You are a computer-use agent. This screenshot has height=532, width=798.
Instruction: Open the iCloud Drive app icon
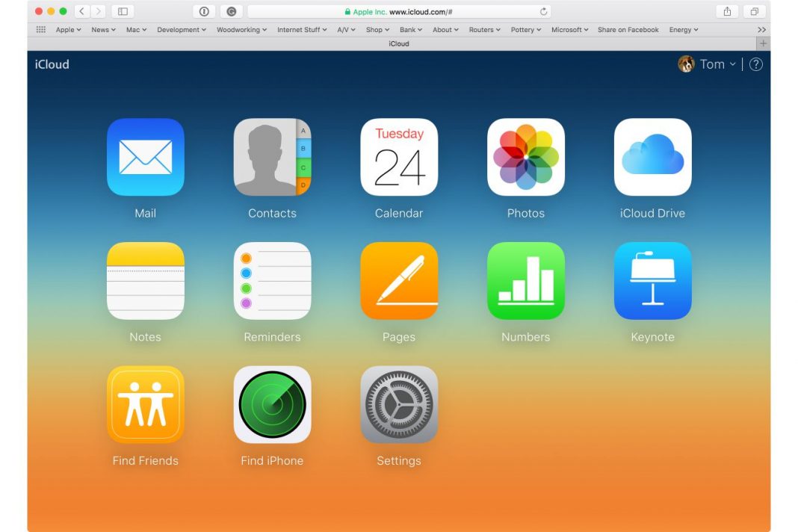(x=652, y=158)
